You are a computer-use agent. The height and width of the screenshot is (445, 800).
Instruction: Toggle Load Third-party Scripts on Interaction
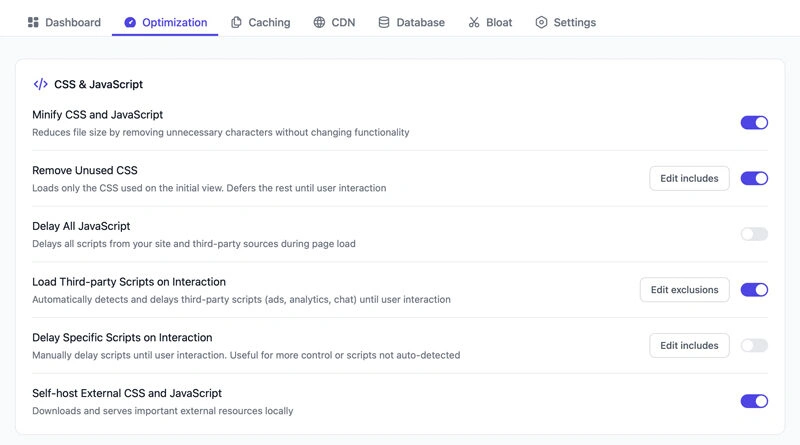pyautogui.click(x=754, y=289)
